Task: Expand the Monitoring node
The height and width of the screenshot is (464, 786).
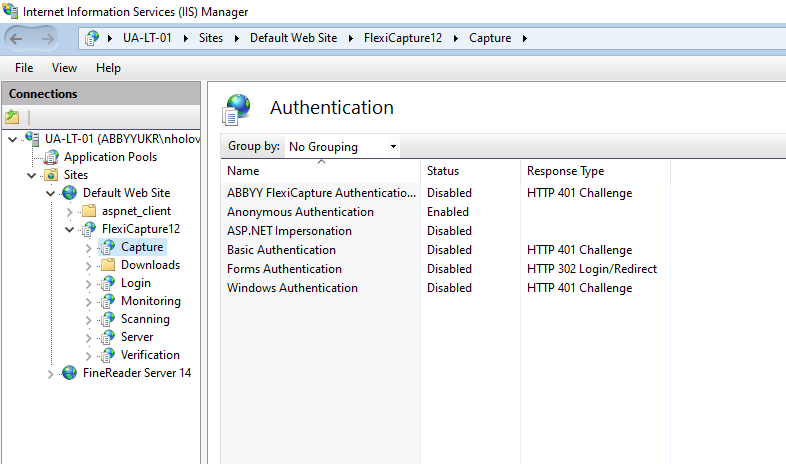Action: [89, 302]
